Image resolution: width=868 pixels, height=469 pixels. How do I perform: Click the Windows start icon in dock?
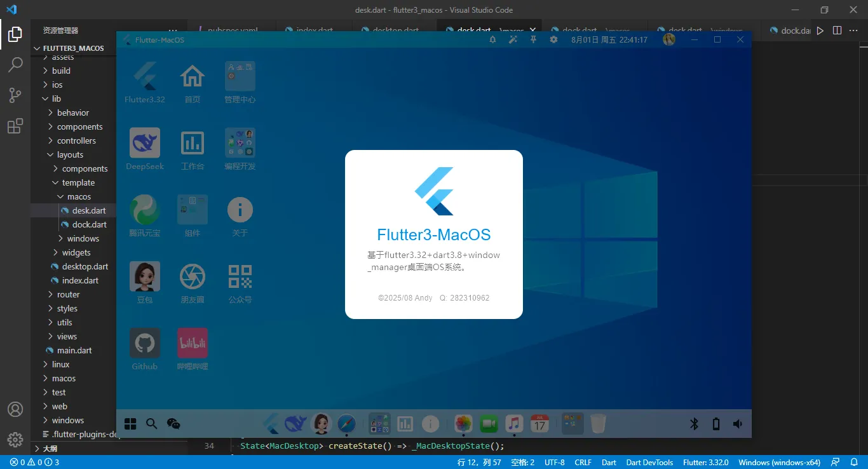pos(131,424)
